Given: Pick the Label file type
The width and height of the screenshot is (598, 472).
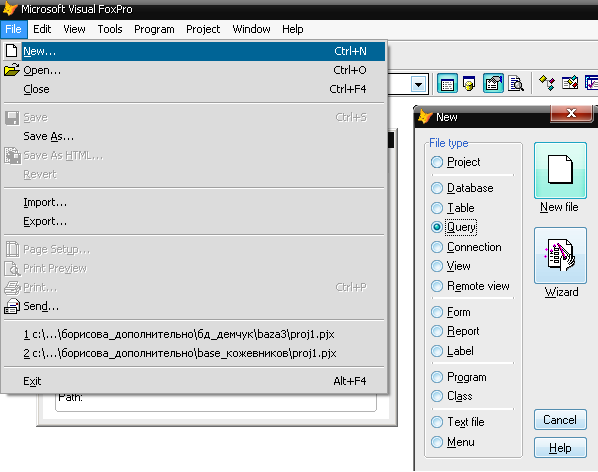Looking at the screenshot, I should tap(452, 351).
